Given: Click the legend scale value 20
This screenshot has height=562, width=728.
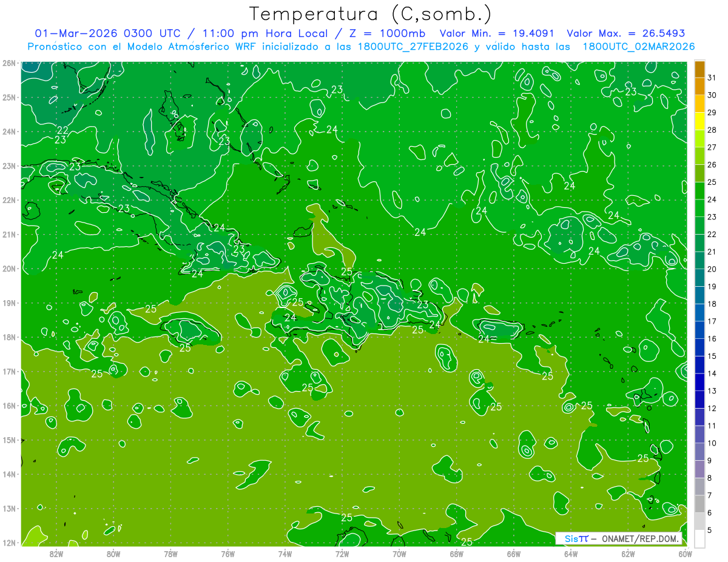Looking at the screenshot, I should coord(712,269).
